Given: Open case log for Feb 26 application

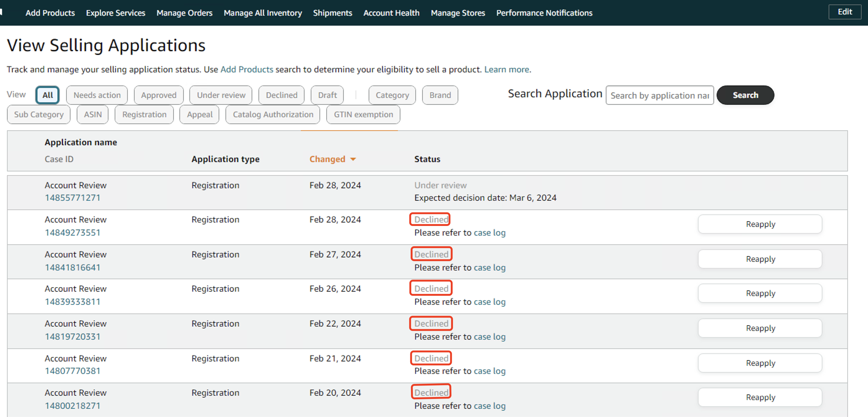Looking at the screenshot, I should click(490, 302).
